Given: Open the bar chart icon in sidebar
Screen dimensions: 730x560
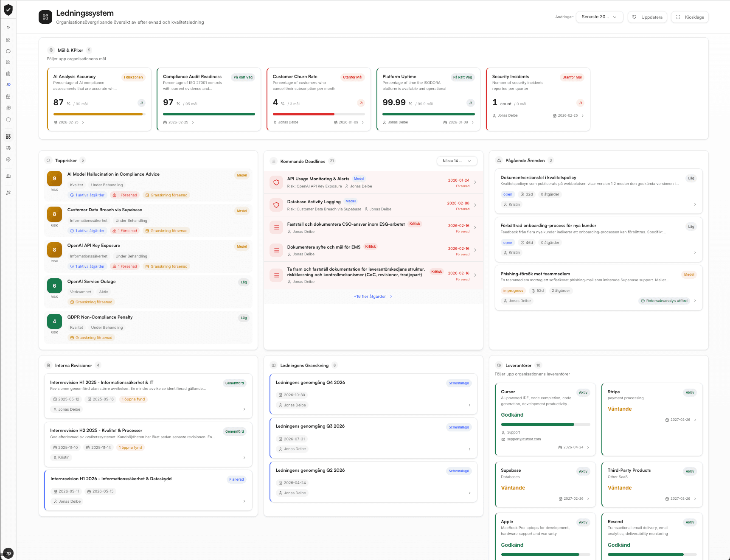Looking at the screenshot, I should (8, 176).
